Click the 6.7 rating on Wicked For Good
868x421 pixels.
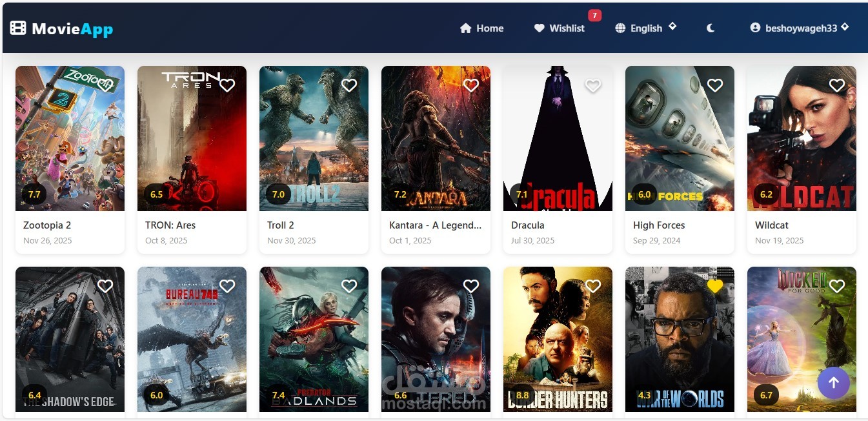coord(766,395)
